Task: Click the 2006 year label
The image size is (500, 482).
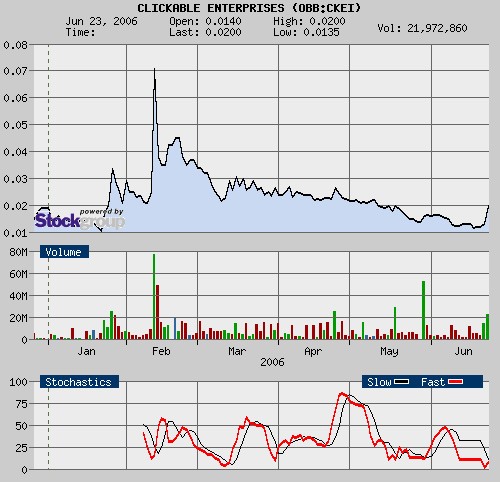Action: click(272, 362)
